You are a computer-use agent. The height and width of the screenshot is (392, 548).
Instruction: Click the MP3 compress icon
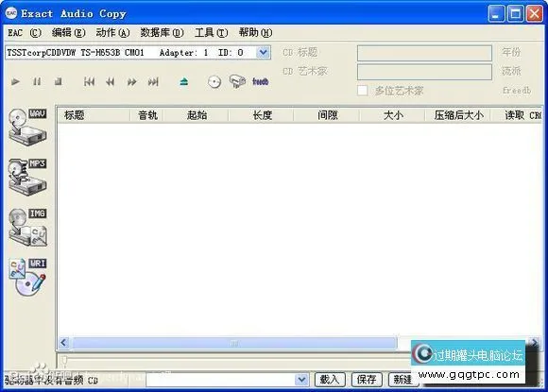point(27,177)
